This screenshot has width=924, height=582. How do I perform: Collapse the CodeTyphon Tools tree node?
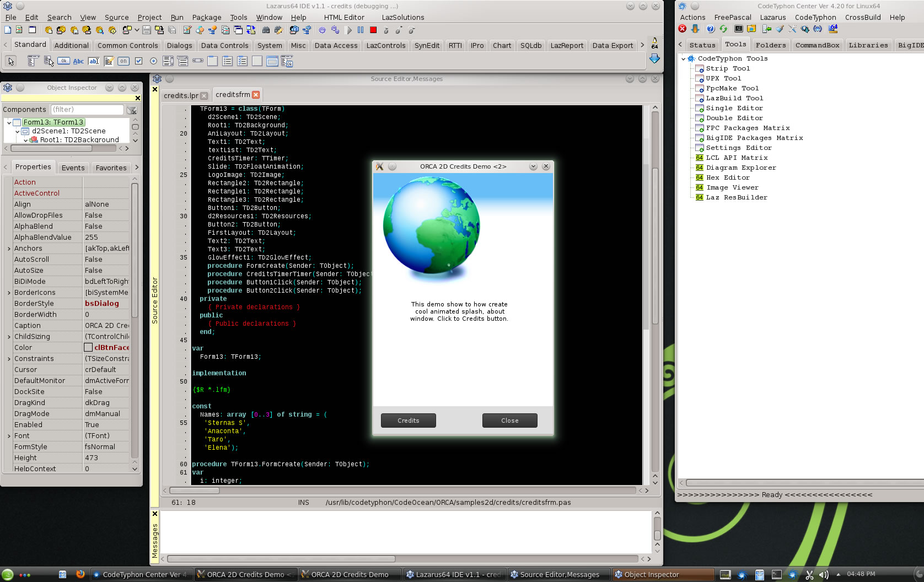(x=683, y=58)
